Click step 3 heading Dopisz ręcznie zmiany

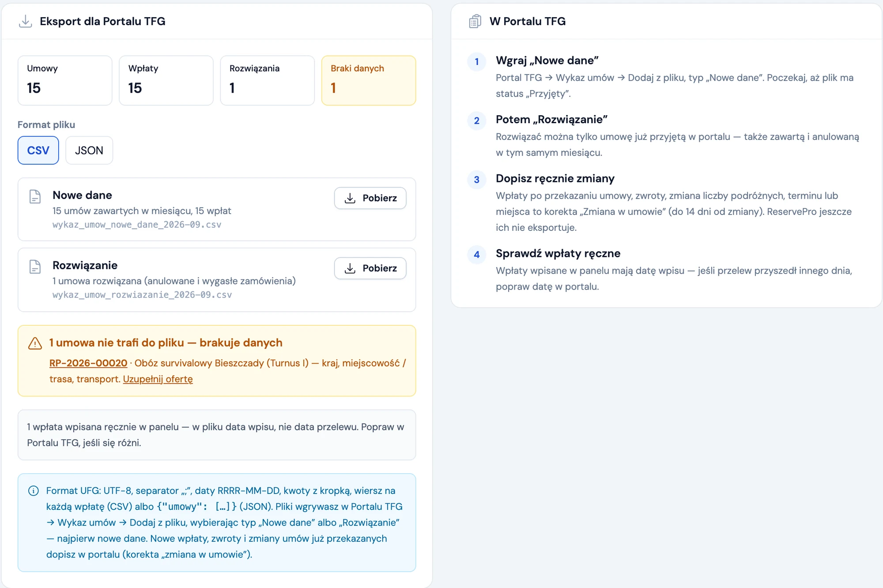(555, 178)
